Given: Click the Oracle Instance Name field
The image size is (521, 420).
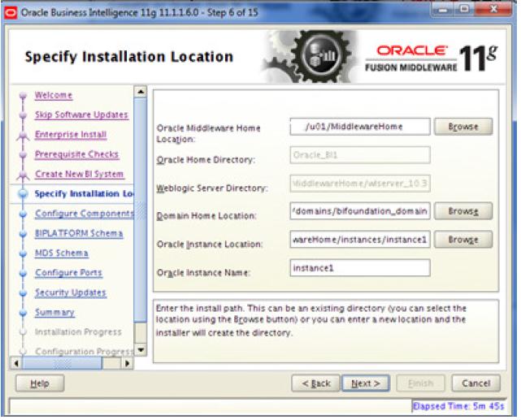Looking at the screenshot, I should point(360,268).
